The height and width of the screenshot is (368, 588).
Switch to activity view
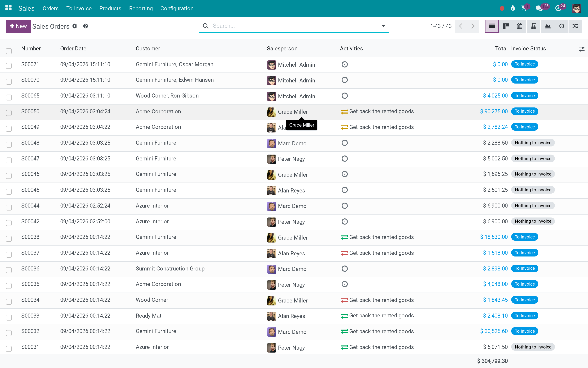pyautogui.click(x=562, y=26)
